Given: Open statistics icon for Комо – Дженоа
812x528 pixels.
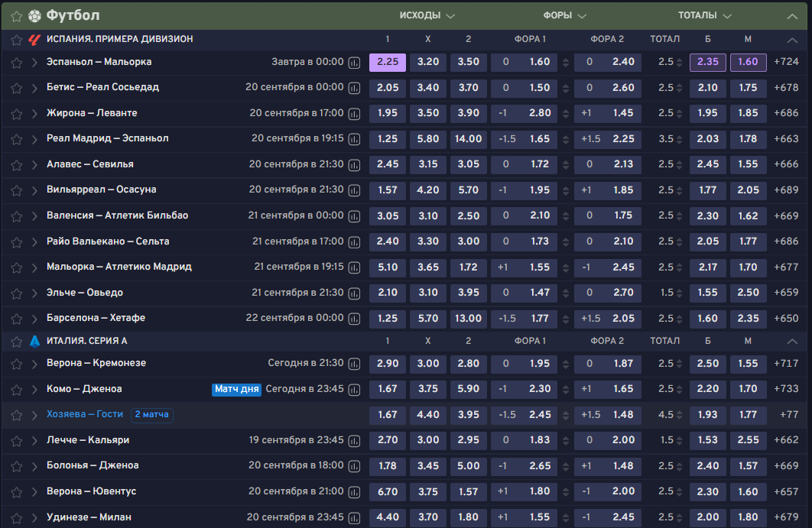Looking at the screenshot, I should click(354, 390).
